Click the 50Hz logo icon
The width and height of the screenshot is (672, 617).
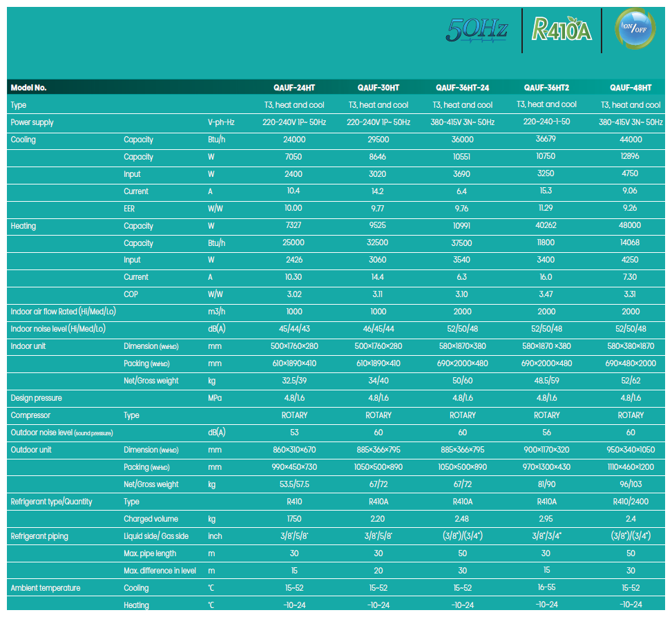[x=477, y=31]
